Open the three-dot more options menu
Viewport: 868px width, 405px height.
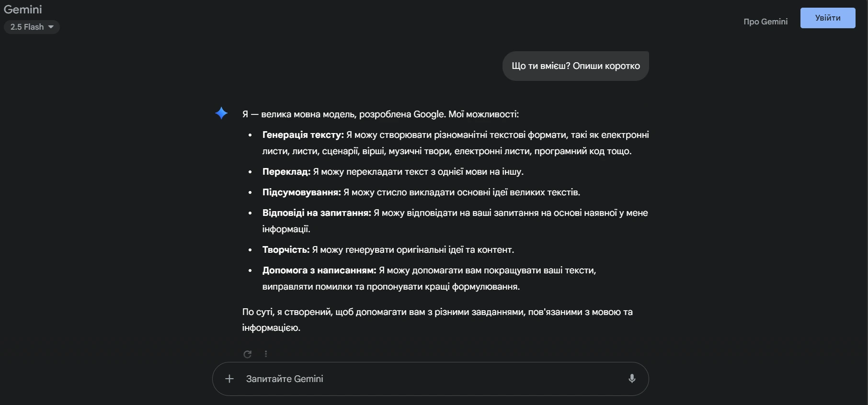tap(266, 354)
